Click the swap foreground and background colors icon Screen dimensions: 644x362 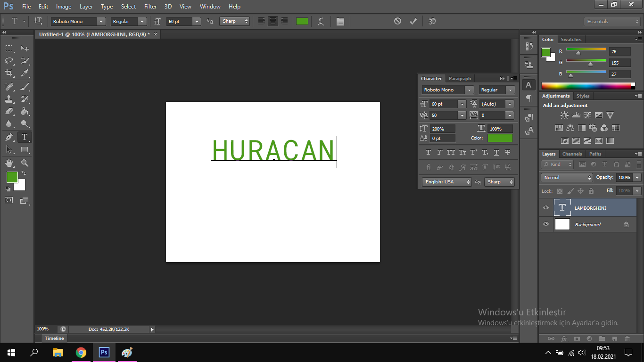pos(24,173)
